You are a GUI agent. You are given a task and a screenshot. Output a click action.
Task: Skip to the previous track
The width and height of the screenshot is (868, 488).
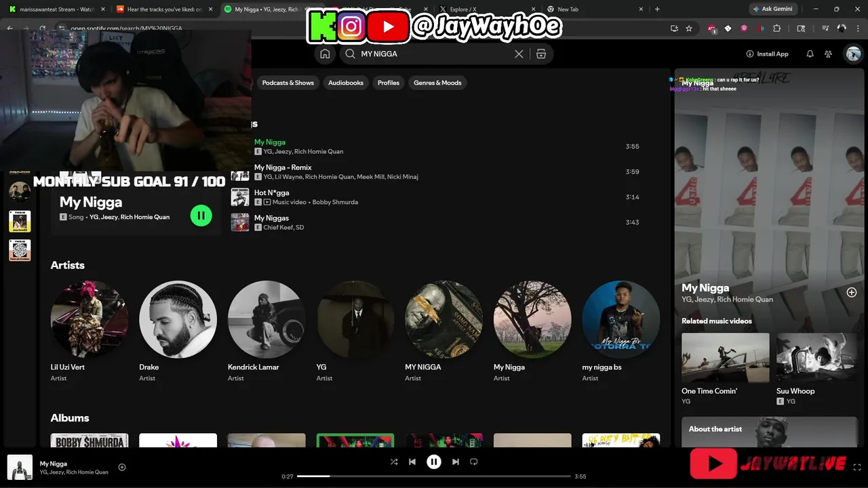click(x=412, y=462)
